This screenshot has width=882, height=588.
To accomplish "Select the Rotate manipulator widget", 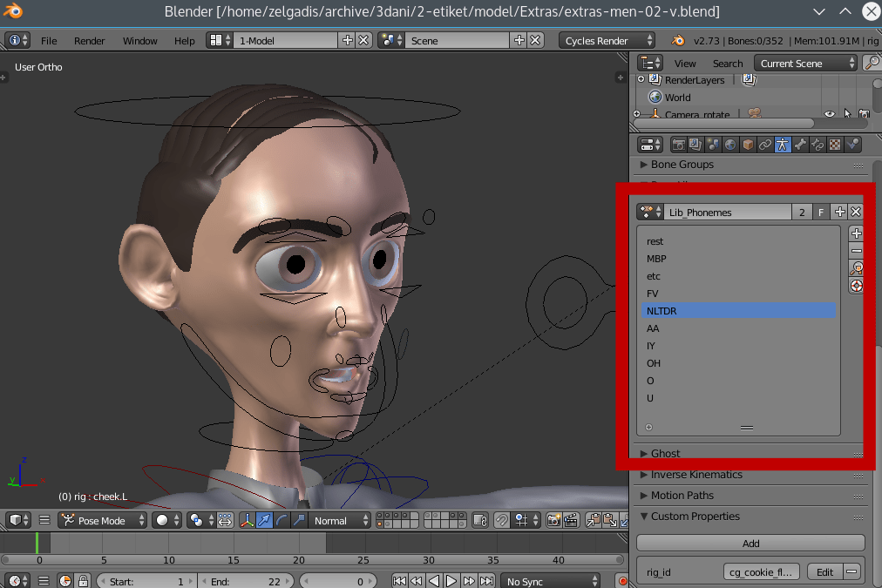I will click(x=281, y=520).
